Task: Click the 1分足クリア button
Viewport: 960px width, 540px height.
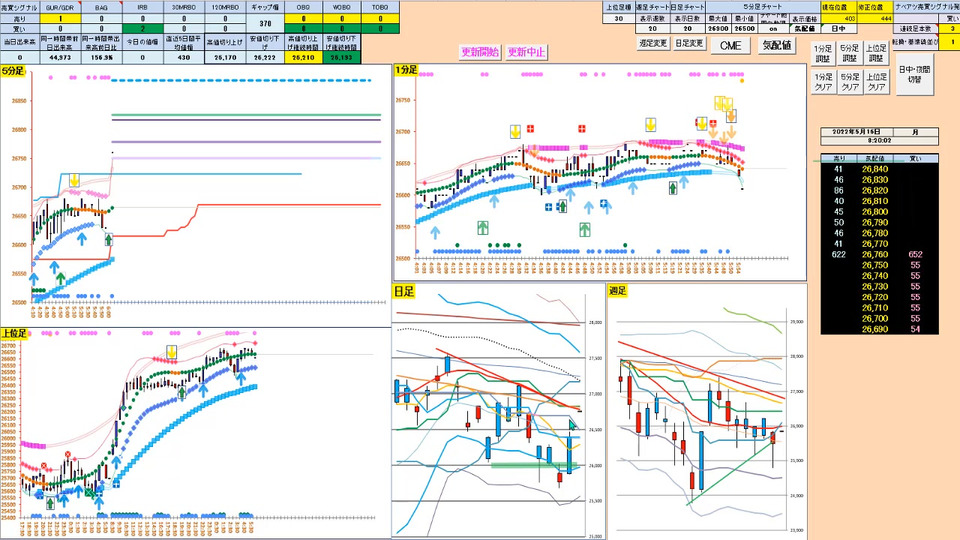Action: point(823,82)
